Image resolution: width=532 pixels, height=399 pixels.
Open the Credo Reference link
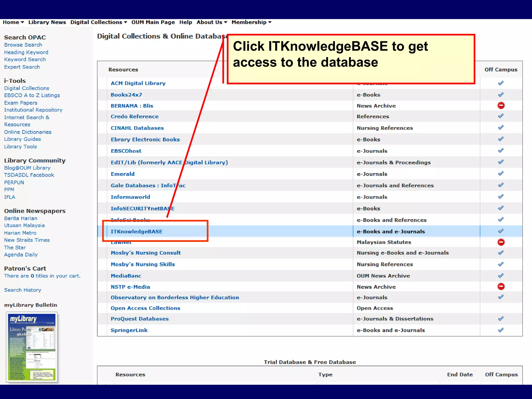pos(135,116)
